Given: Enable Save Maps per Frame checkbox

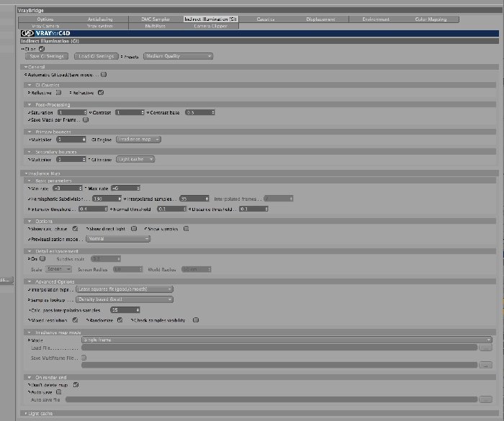Looking at the screenshot, I should point(86,120).
